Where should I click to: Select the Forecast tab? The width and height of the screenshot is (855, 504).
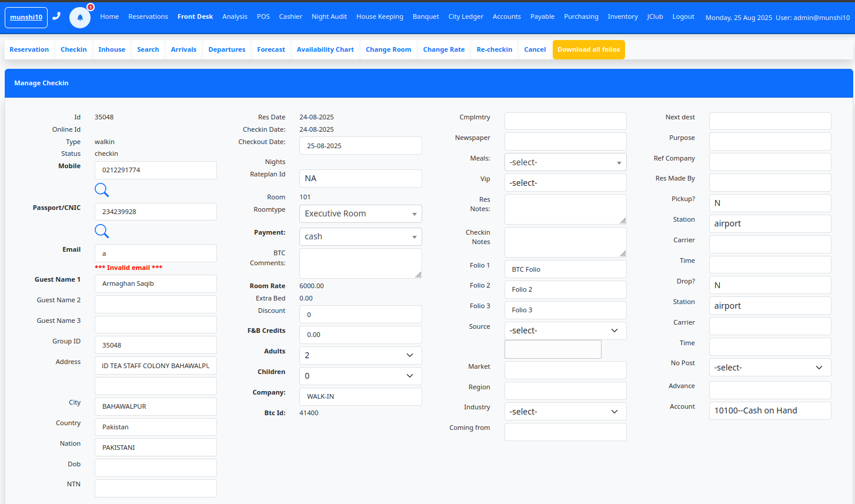(271, 49)
